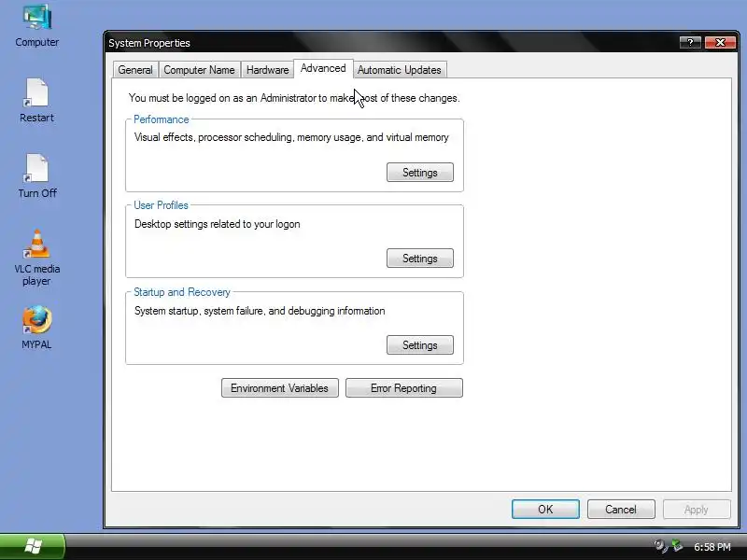
Task: Click the Environment Variables button
Action: click(279, 388)
